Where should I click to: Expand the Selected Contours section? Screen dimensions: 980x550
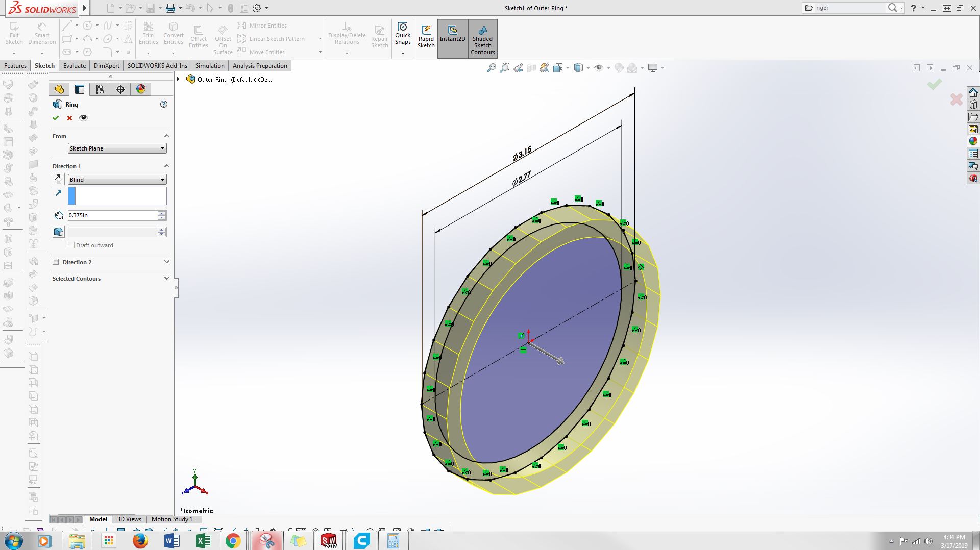(x=166, y=279)
